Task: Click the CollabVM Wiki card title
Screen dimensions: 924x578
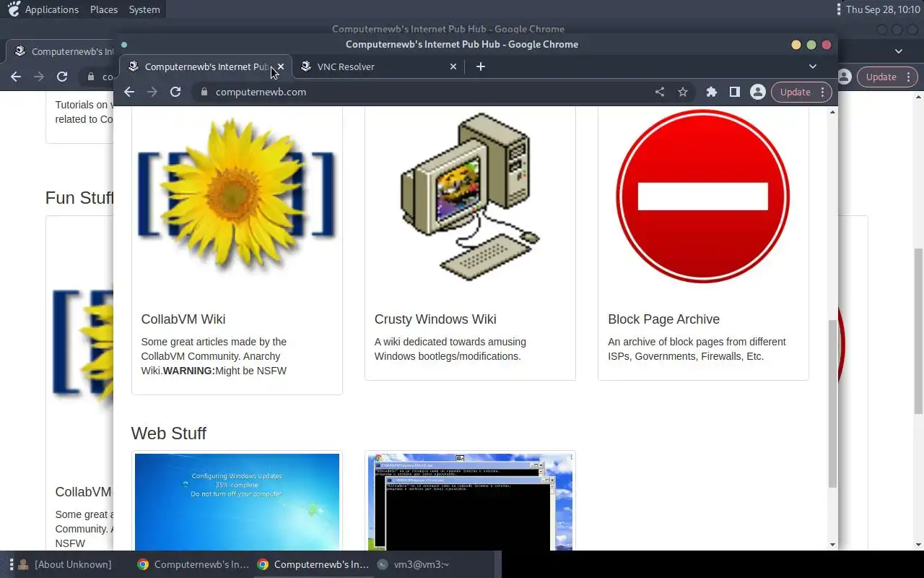Action: (183, 319)
